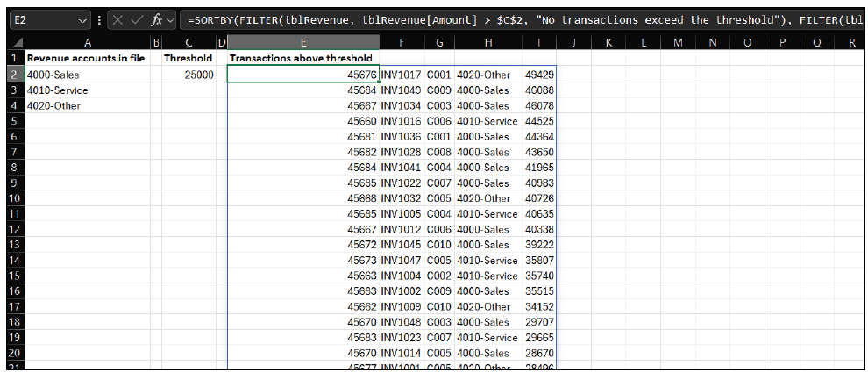Select row 2 header

12,75
